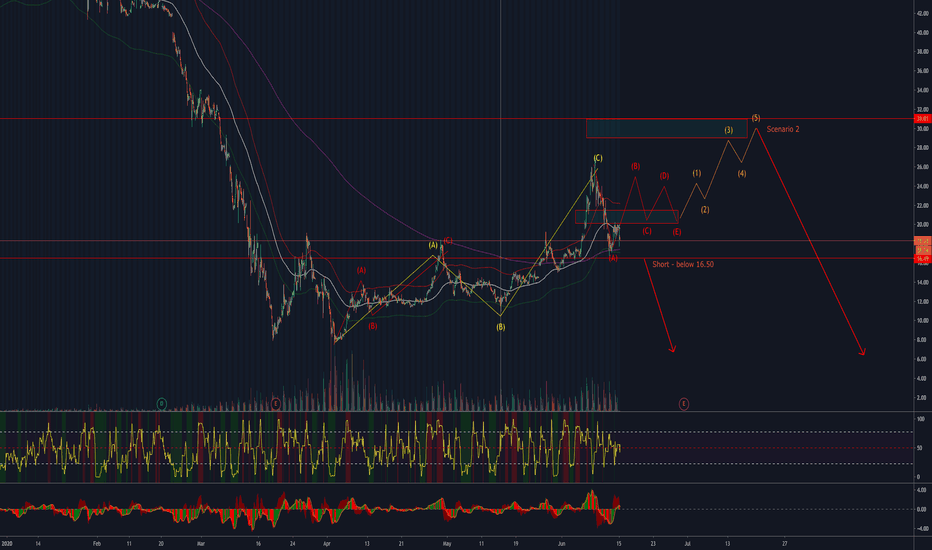
Task: Select the target zone rectangle below 30.01
Action: [666, 128]
